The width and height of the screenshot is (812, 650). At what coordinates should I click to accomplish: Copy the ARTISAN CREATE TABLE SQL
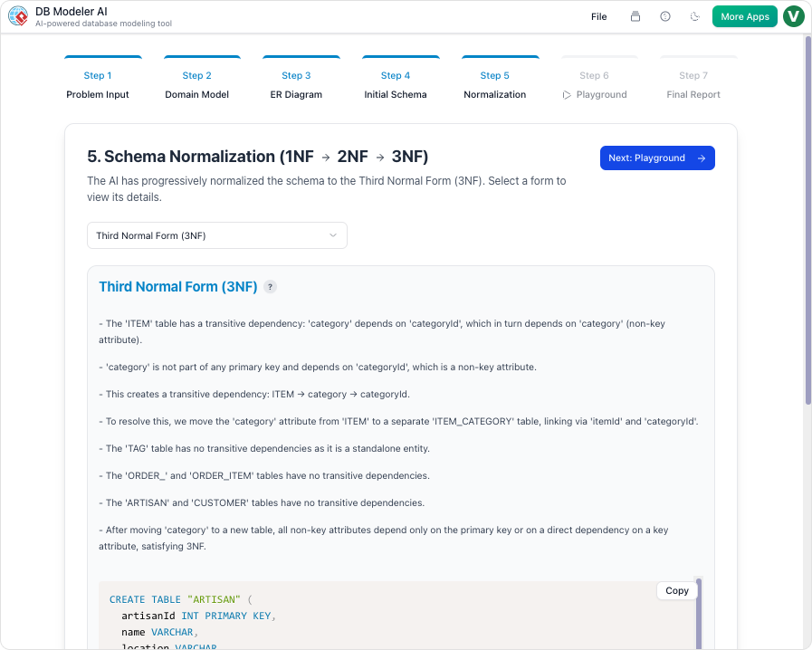[x=676, y=590]
